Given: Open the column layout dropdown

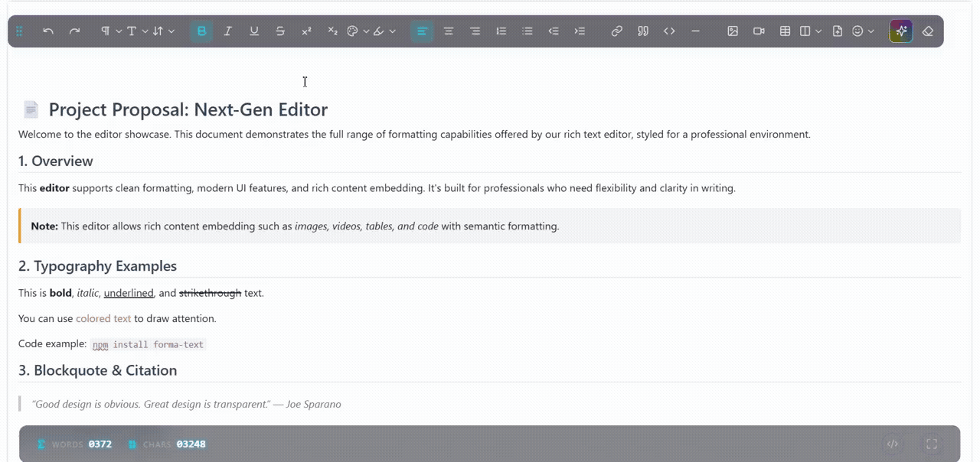Looking at the screenshot, I should (811, 31).
